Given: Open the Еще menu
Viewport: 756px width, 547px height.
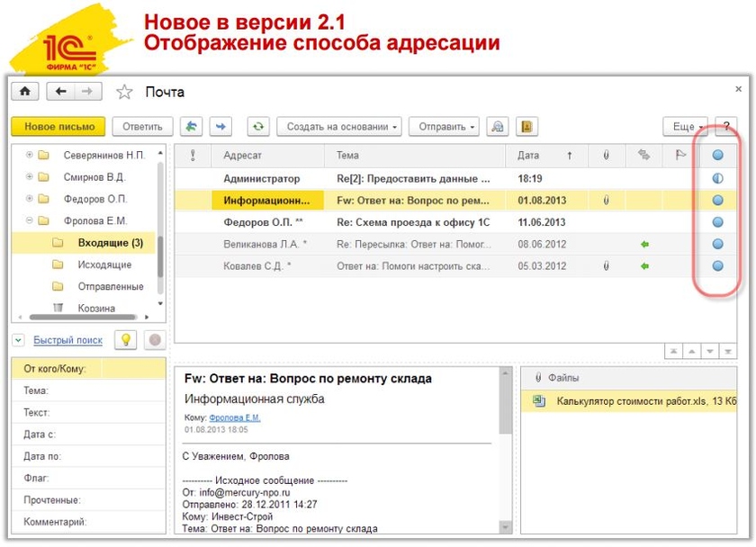Looking at the screenshot, I should point(685,127).
